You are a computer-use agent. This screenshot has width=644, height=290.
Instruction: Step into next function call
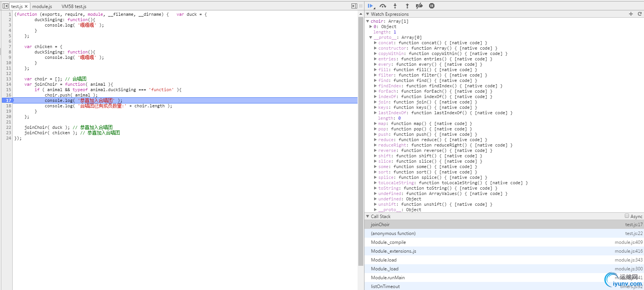(x=395, y=6)
